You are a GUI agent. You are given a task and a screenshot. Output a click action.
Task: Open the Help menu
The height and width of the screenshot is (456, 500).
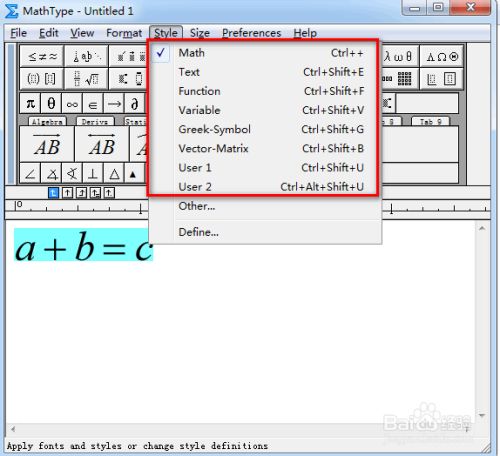pyautogui.click(x=305, y=33)
